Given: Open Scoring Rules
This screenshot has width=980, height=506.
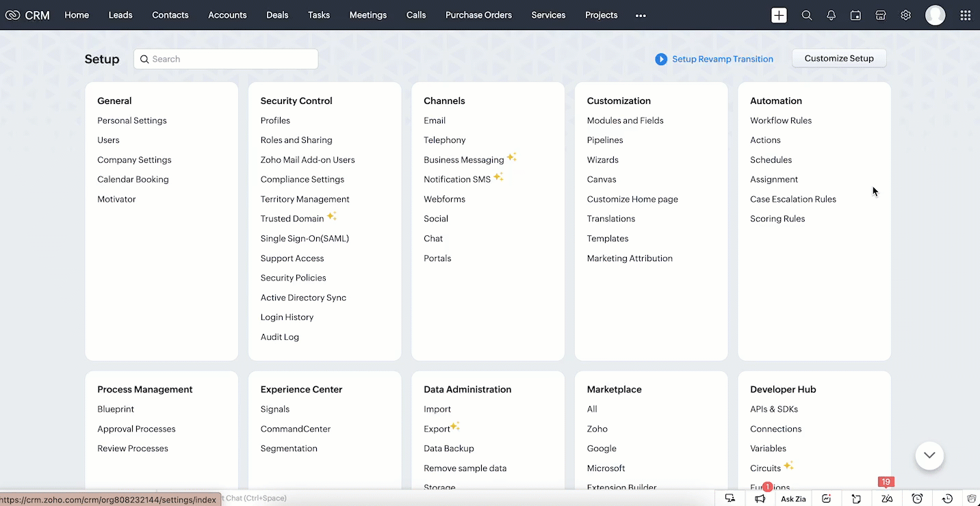Looking at the screenshot, I should [x=777, y=219].
